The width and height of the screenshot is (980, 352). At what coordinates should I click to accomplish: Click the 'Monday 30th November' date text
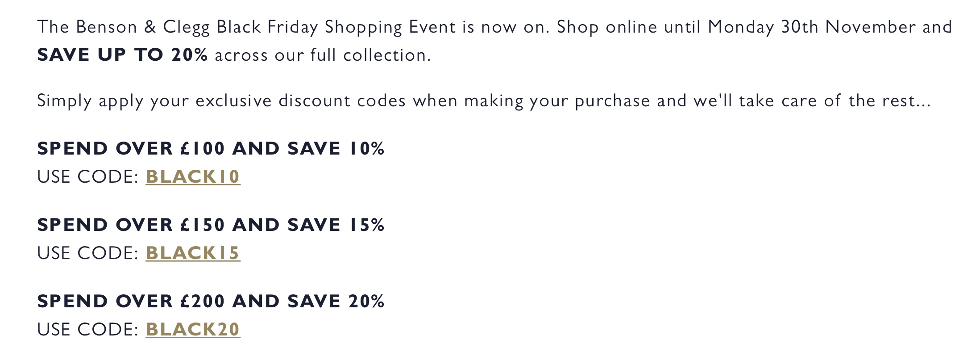[x=811, y=27]
